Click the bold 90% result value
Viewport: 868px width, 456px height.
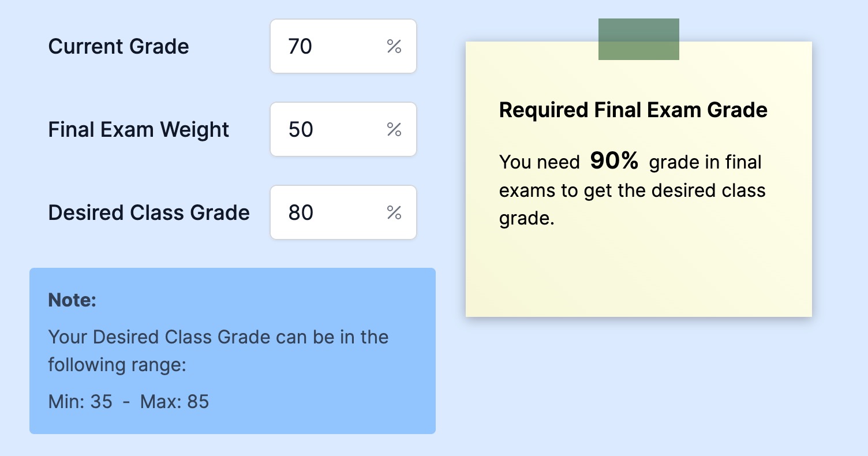(614, 162)
